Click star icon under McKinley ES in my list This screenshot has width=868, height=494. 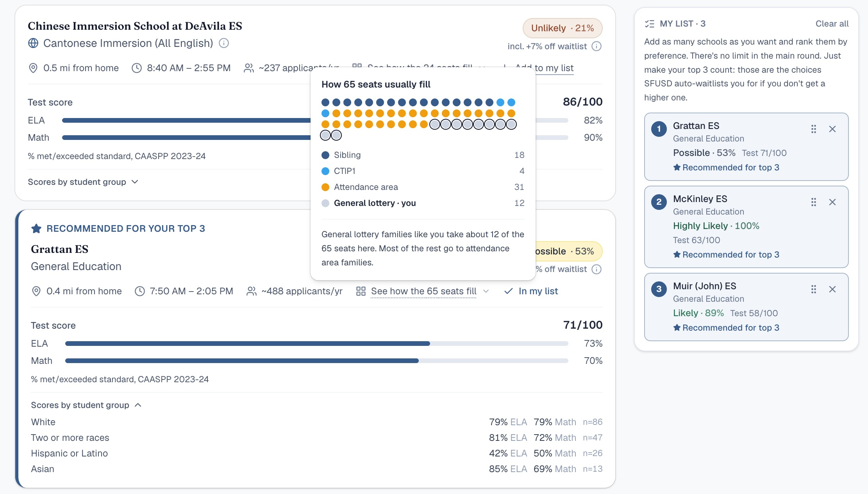coord(677,254)
